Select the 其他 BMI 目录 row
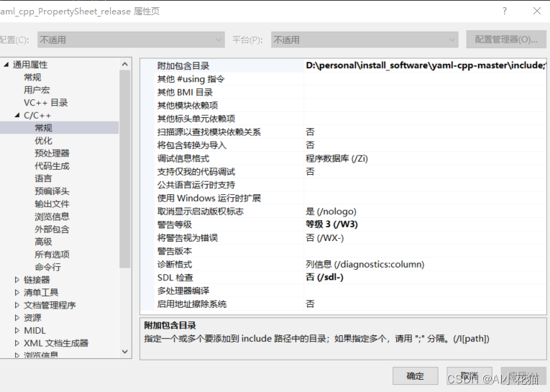The height and width of the screenshot is (392, 550). [350, 92]
